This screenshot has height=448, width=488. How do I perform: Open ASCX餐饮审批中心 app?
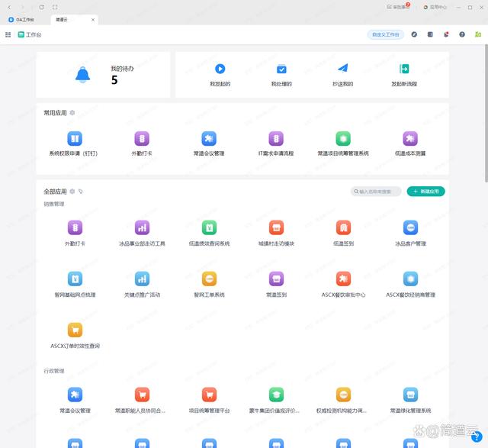[343, 279]
